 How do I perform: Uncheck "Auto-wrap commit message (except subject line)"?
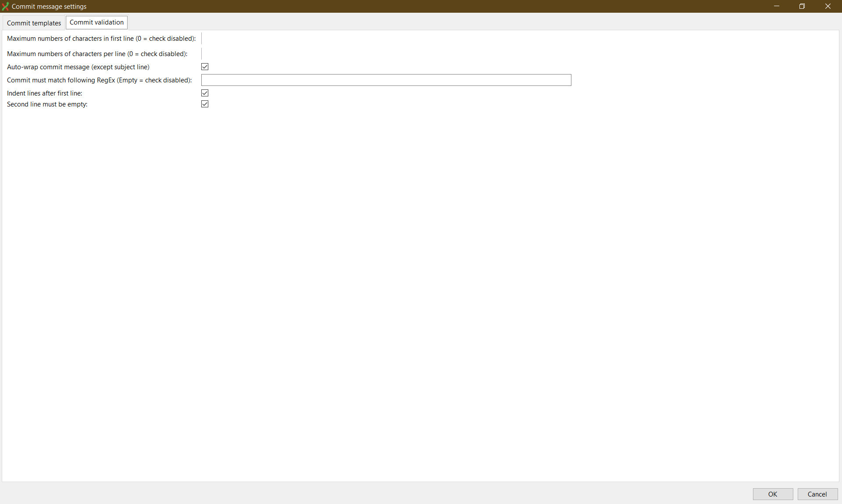point(205,67)
